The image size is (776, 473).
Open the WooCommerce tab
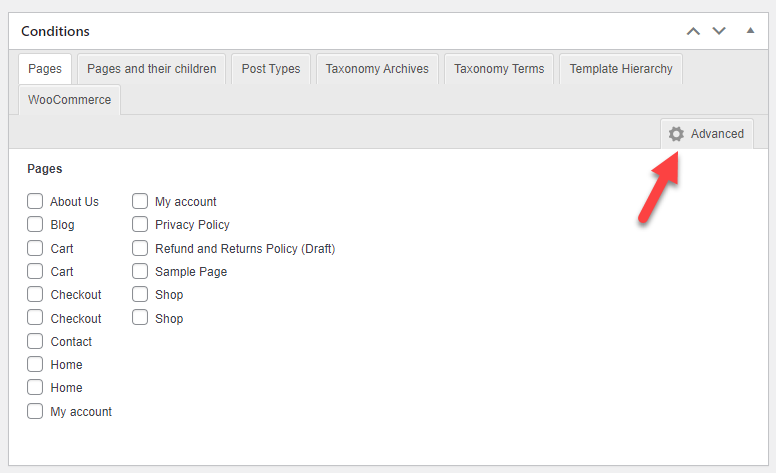click(x=69, y=99)
